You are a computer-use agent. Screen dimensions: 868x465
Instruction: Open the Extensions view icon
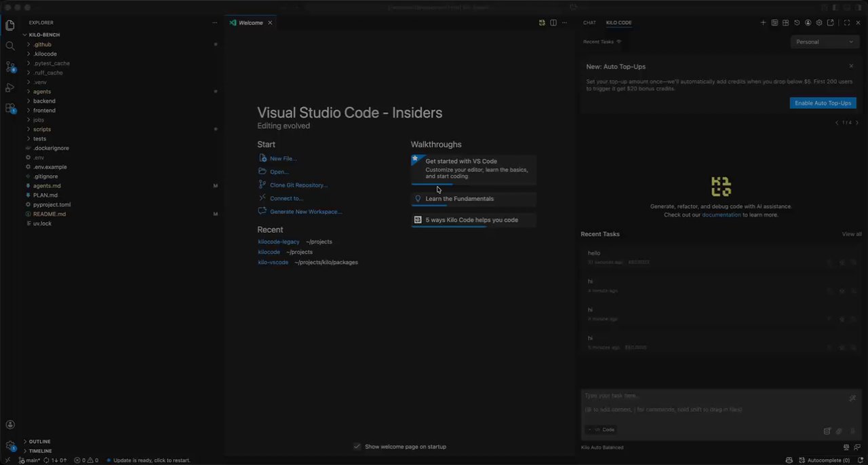[10, 108]
